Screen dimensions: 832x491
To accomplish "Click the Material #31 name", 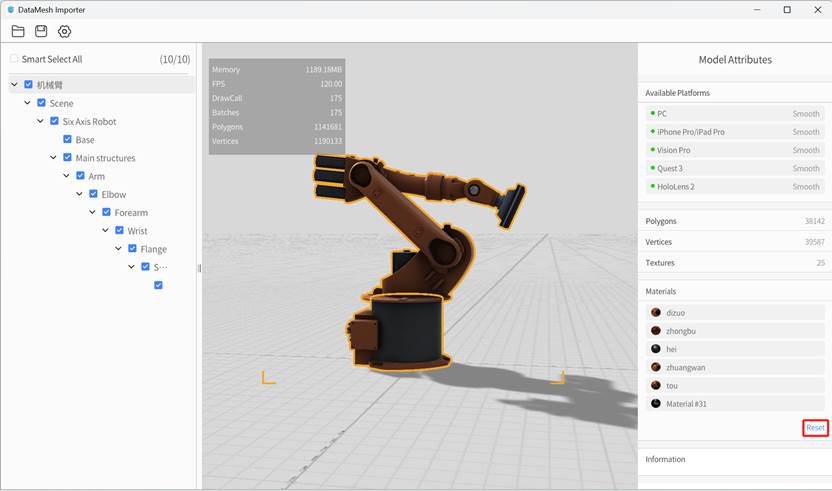I will click(x=686, y=404).
